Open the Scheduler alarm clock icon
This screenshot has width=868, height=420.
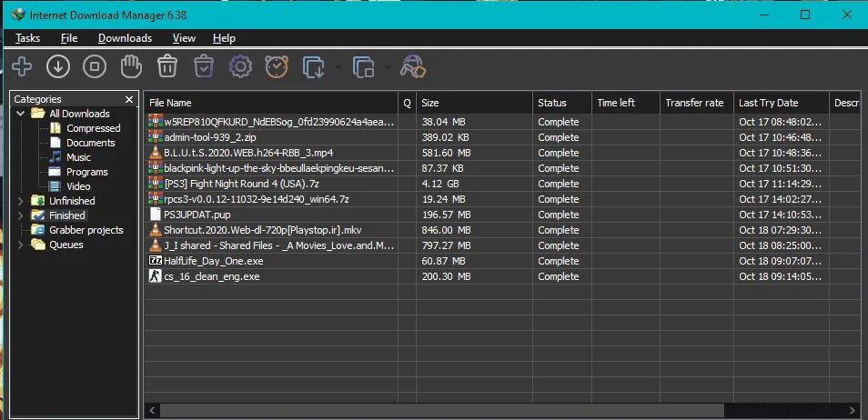coord(277,67)
